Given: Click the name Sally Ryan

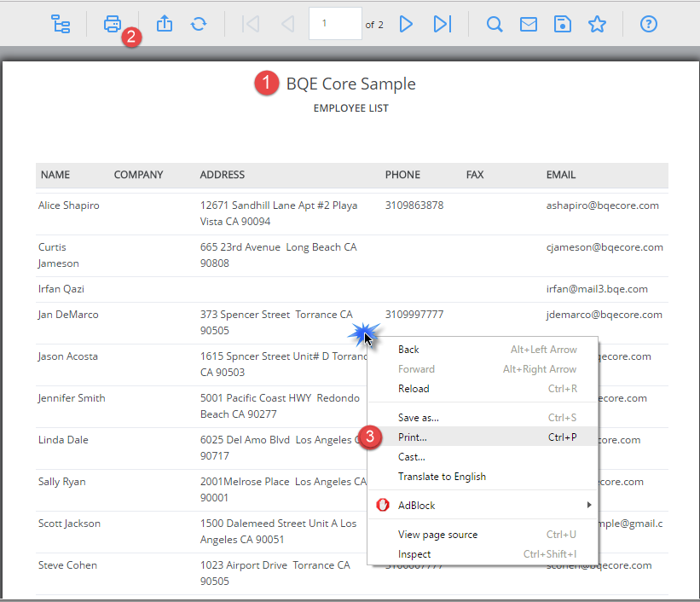Looking at the screenshot, I should point(61,482).
